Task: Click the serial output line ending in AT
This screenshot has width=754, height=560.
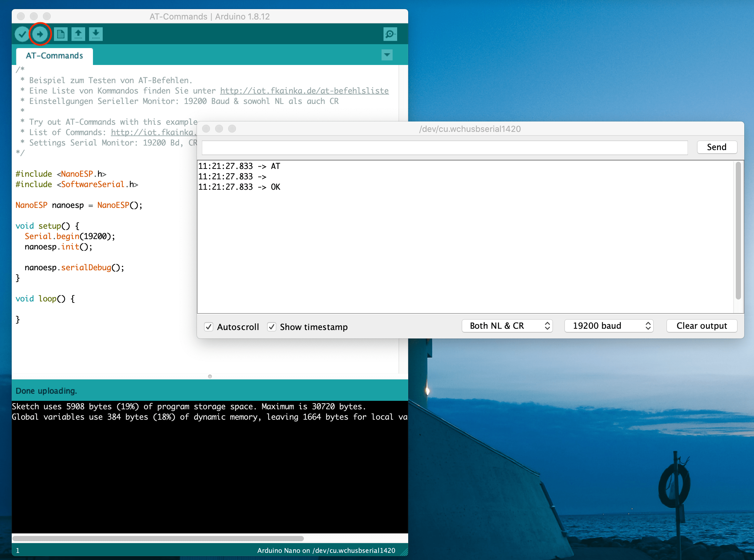Action: tap(239, 166)
